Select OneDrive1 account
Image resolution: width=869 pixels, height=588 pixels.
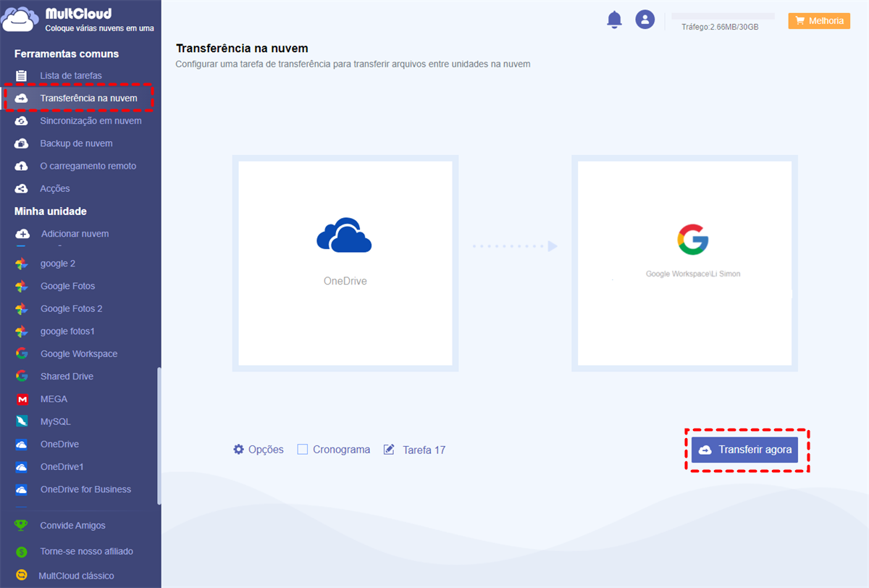pos(62,466)
